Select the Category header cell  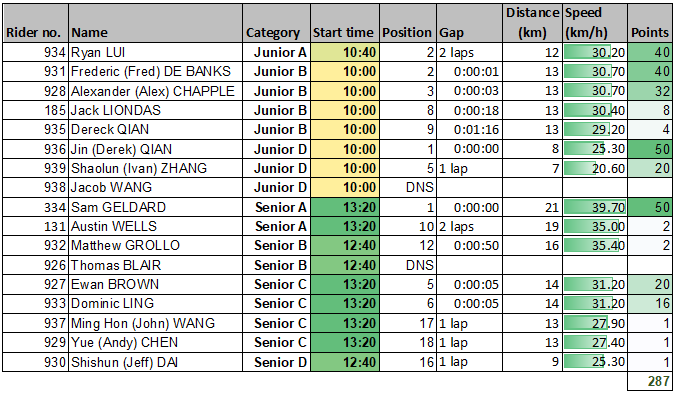tap(276, 23)
